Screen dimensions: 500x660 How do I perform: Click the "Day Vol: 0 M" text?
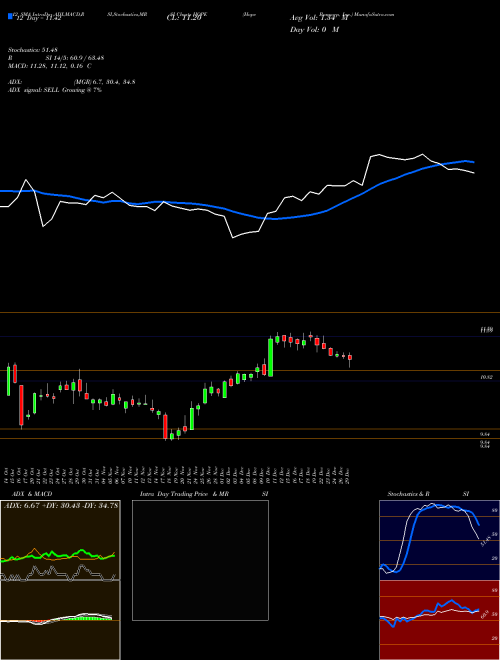314,30
